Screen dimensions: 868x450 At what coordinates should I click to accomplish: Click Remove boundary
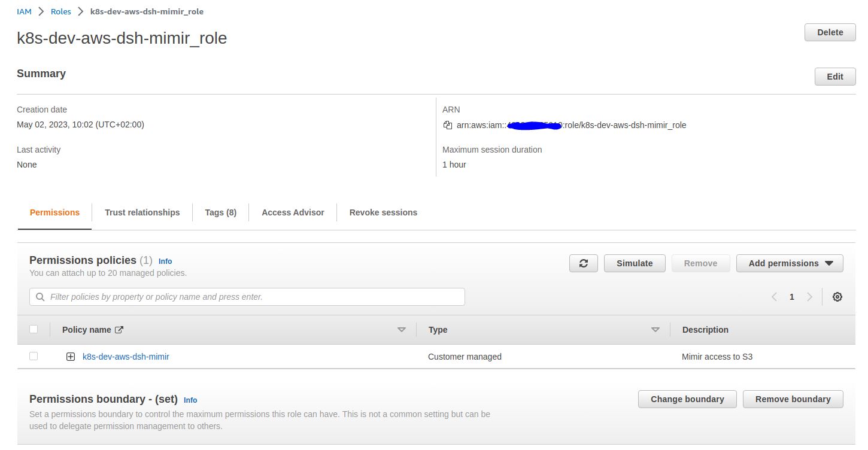click(x=793, y=399)
